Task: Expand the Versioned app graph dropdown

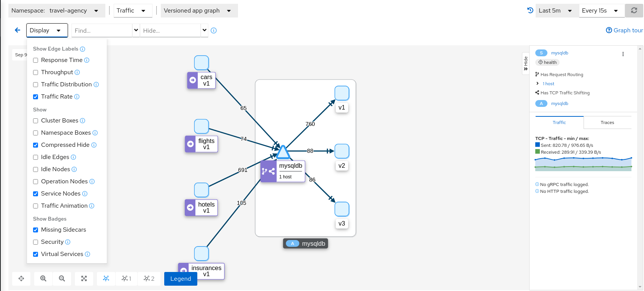Action: (x=199, y=11)
